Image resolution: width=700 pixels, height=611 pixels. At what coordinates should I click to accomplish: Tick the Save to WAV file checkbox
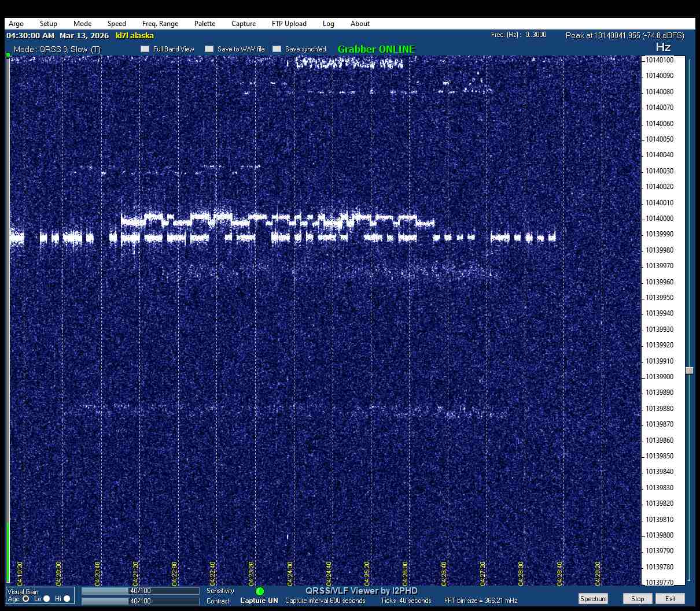(209, 49)
